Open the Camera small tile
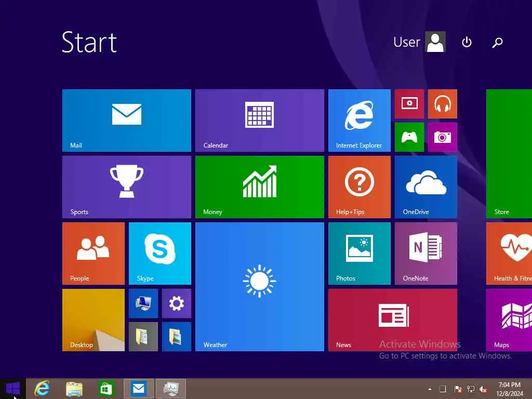 [x=443, y=137]
